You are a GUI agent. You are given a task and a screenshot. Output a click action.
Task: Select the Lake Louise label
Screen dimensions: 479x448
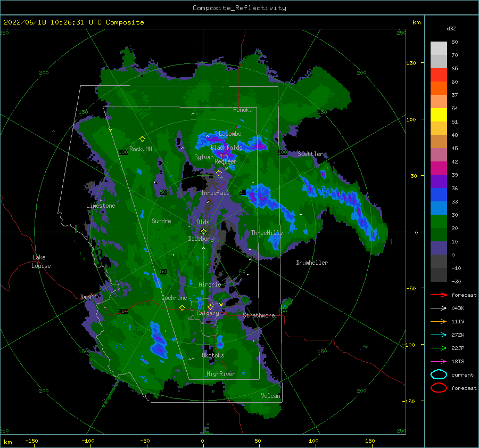(x=41, y=262)
